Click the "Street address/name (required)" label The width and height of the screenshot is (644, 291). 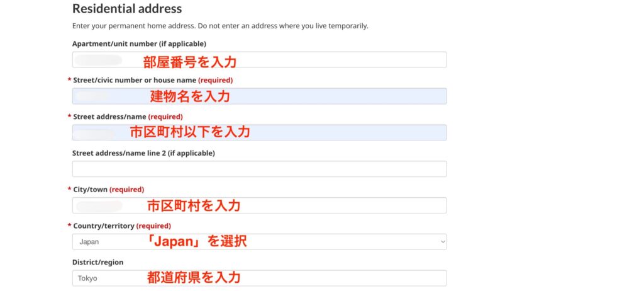[x=128, y=117]
